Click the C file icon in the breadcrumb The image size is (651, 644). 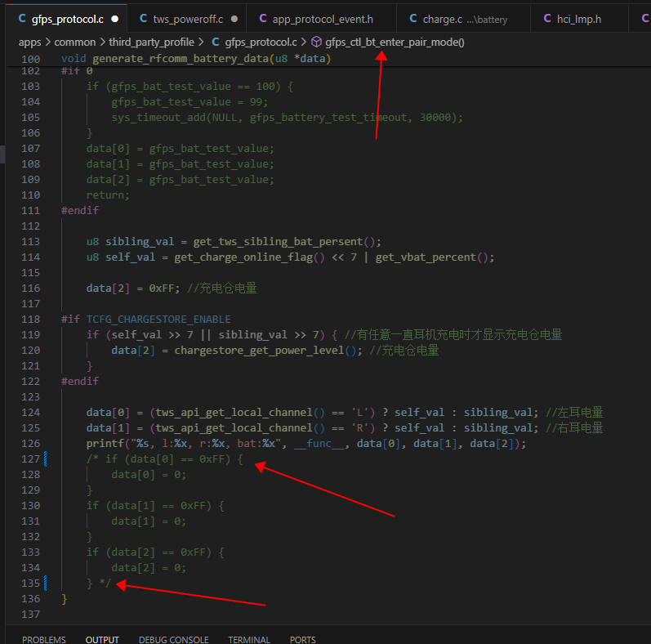click(216, 42)
